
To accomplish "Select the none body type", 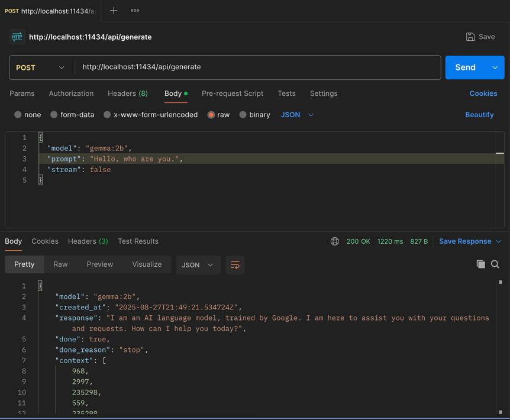I will tap(18, 115).
